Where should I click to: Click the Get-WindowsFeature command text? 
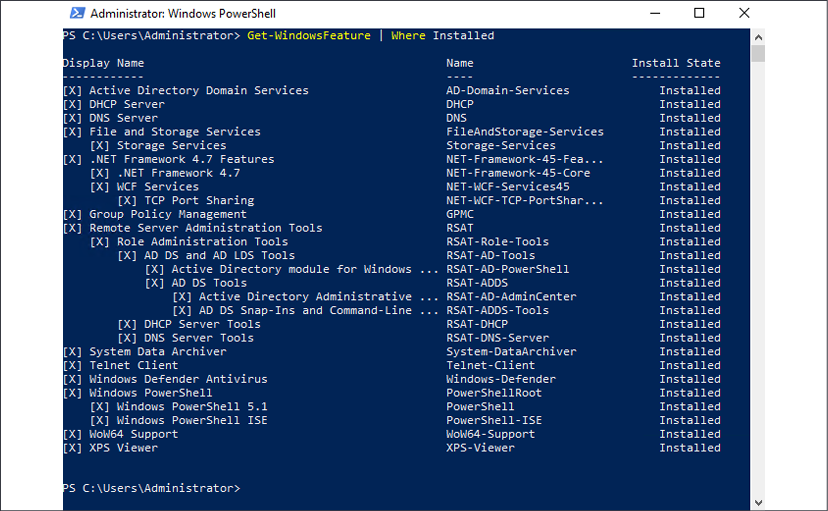pyautogui.click(x=308, y=35)
